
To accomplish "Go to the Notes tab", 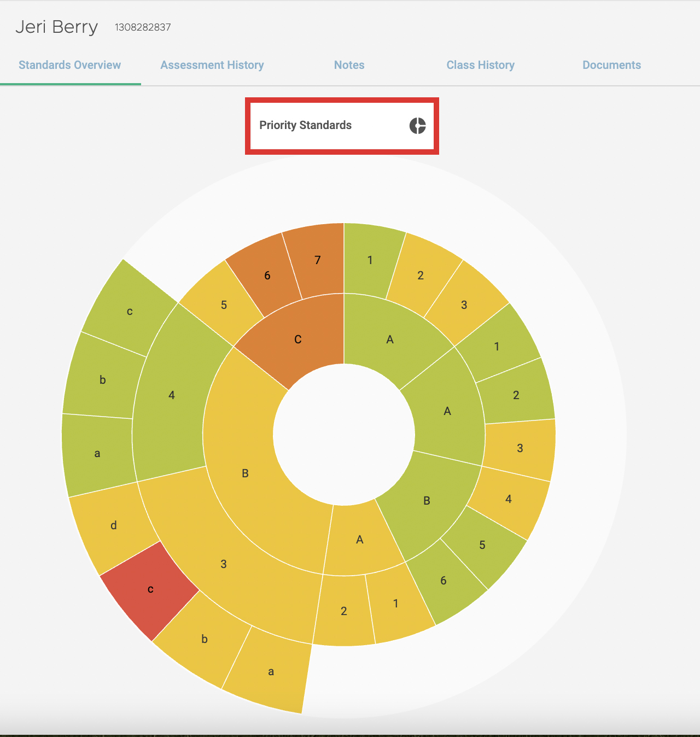I will [x=349, y=65].
